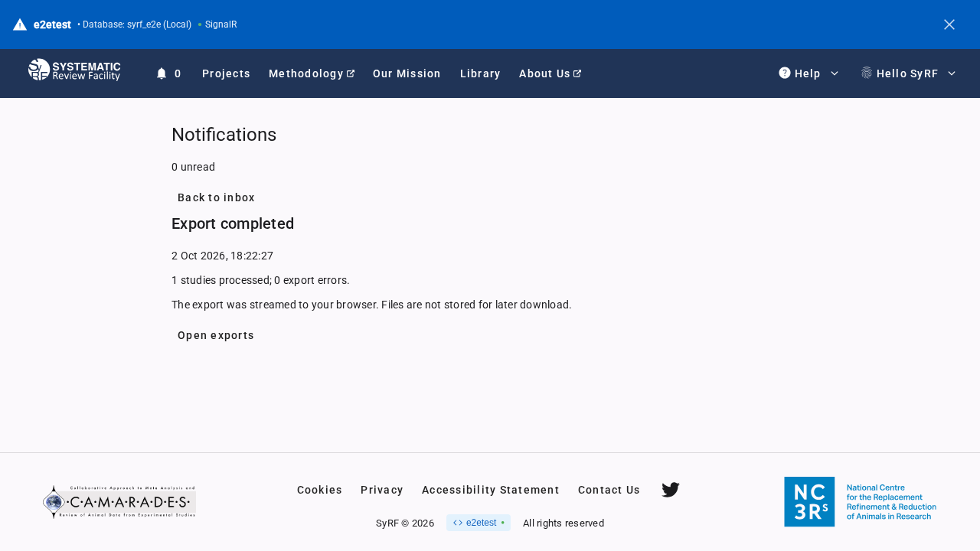Open the Cookies footer link
980x551 pixels.
click(319, 490)
